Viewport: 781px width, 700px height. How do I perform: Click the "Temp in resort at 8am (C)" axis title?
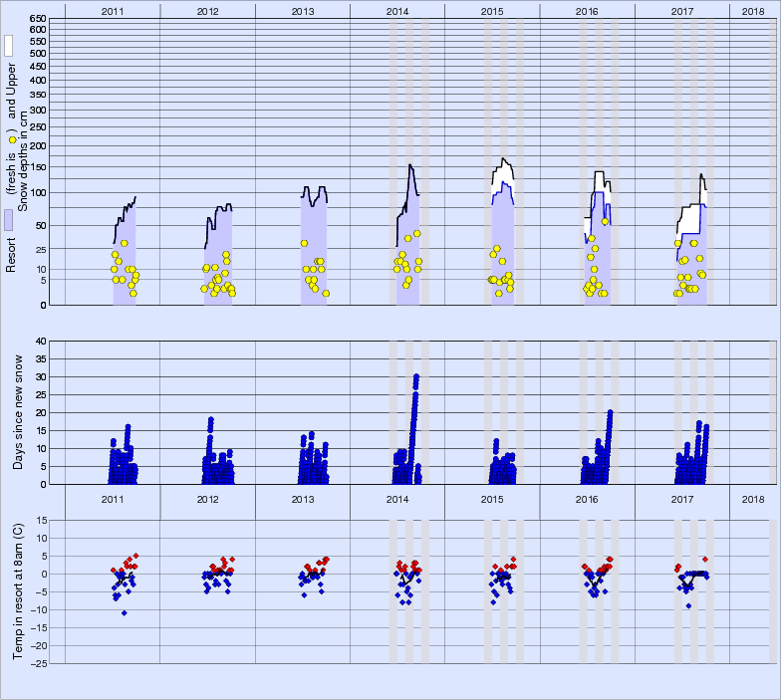17,590
